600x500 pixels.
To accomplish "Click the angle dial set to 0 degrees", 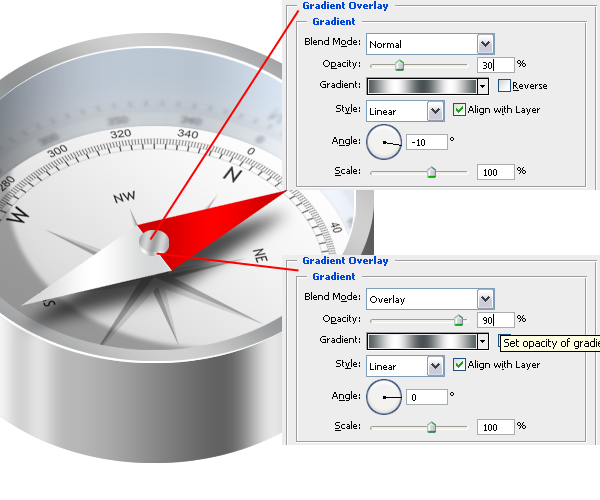I will [x=384, y=397].
